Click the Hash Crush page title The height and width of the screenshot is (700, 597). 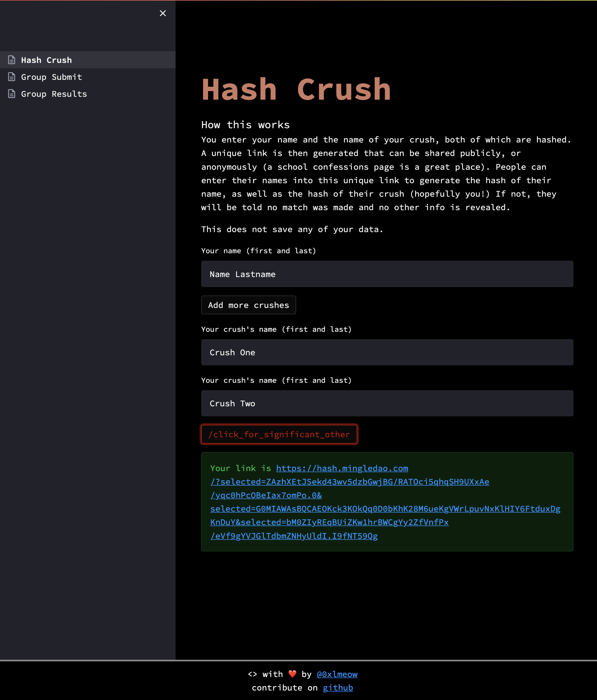coord(296,90)
